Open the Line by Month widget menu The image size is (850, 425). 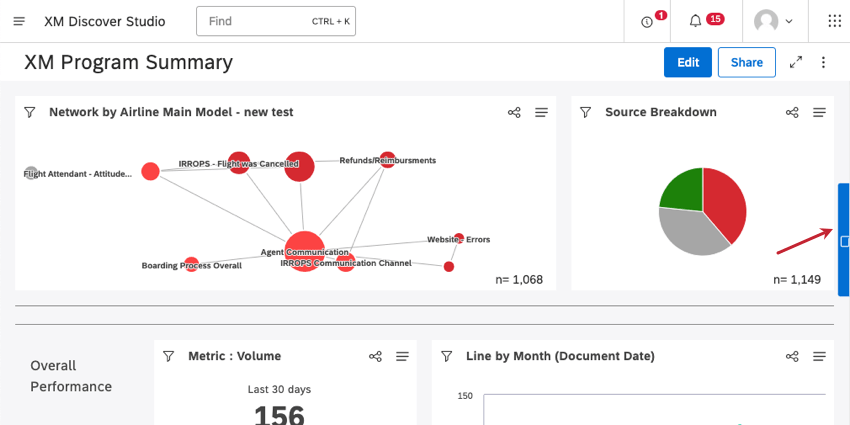pyautogui.click(x=819, y=356)
